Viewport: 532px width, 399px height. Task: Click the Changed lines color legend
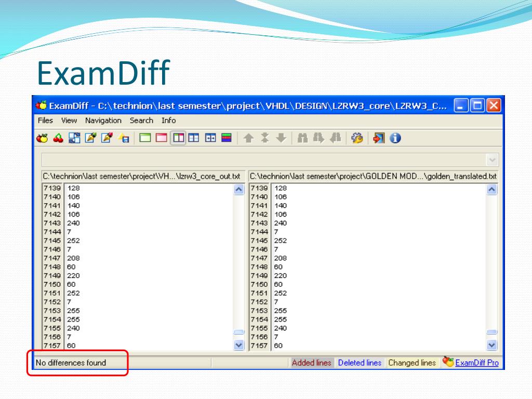point(412,363)
